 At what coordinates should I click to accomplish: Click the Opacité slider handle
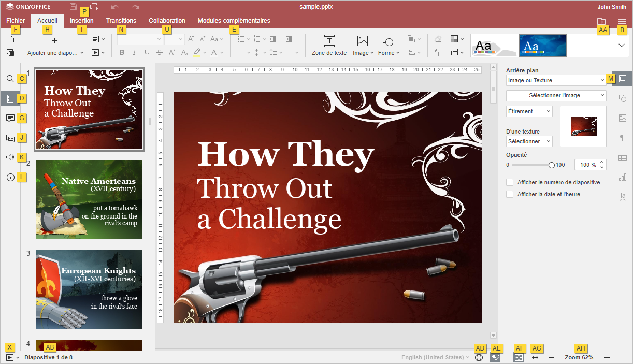tap(552, 165)
